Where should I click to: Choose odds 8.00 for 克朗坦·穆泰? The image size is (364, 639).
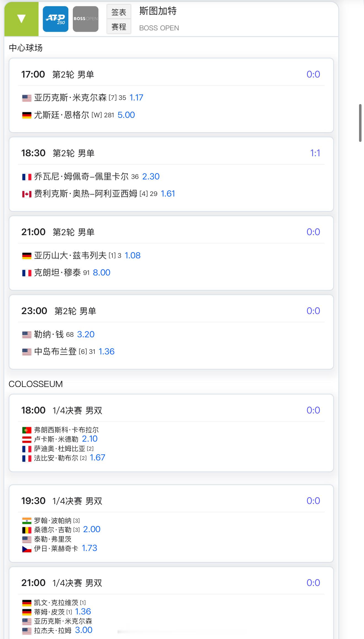pyautogui.click(x=101, y=273)
